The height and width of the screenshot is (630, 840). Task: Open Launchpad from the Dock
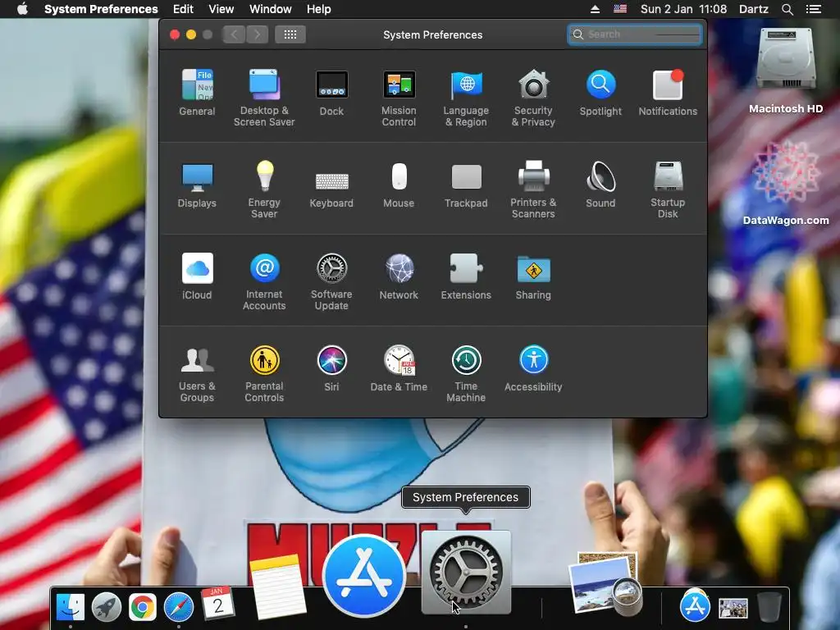[107, 607]
